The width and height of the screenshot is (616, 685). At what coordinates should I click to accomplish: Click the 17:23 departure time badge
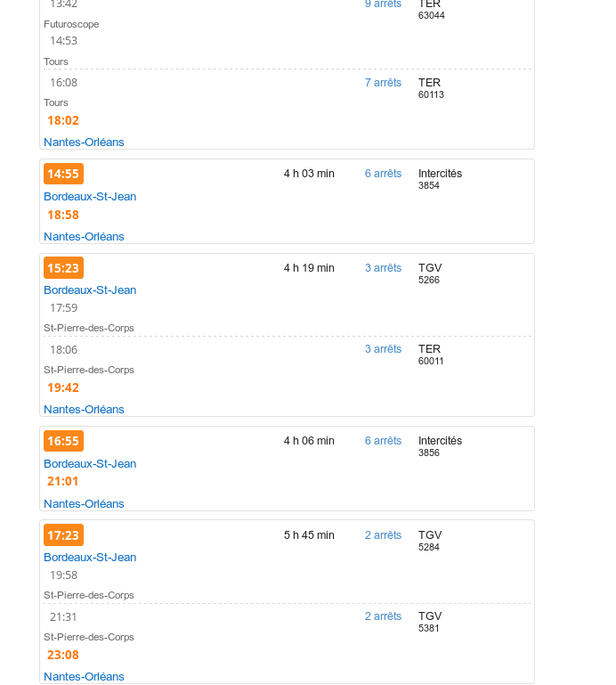[63, 535]
